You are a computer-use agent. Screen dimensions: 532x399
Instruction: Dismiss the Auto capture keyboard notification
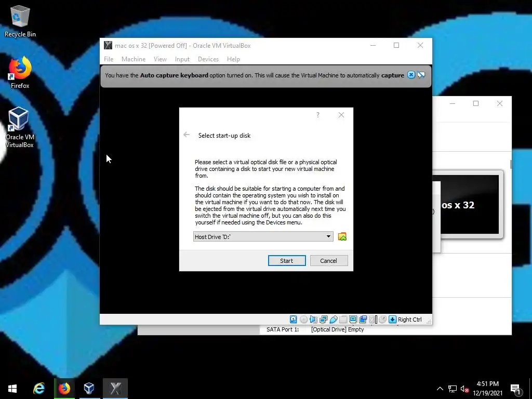(x=411, y=75)
